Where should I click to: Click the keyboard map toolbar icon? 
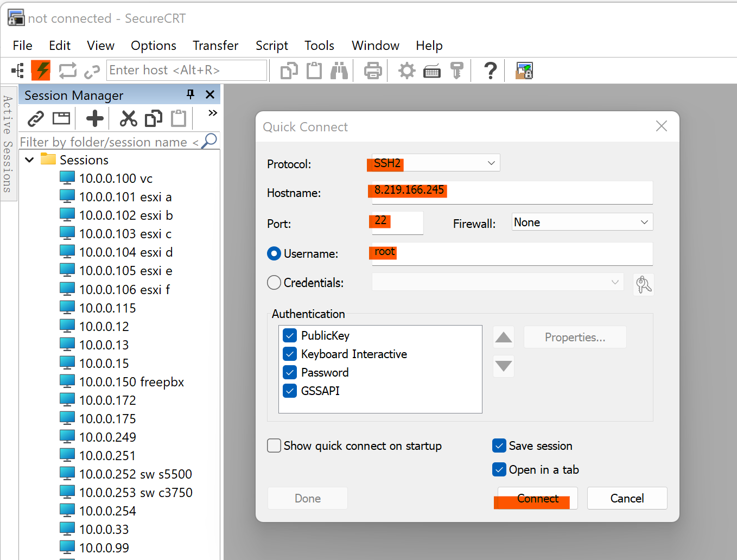click(x=431, y=70)
